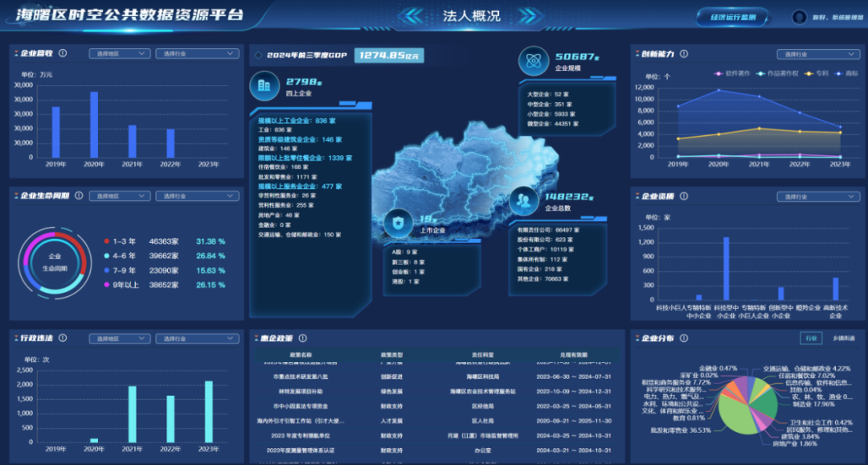Image resolution: width=868 pixels, height=465 pixels.
Task: Switch 企业分布 chart to 乡镇街道 view
Action: pos(844,339)
